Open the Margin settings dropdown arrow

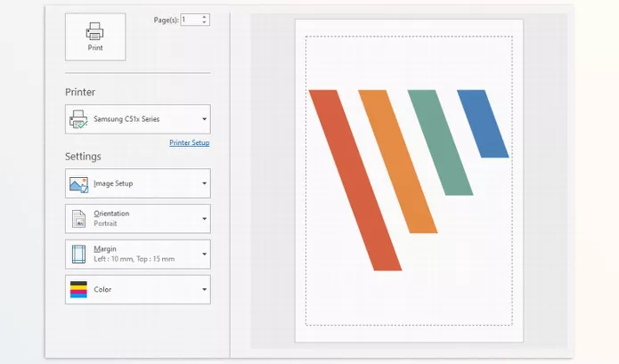204,254
